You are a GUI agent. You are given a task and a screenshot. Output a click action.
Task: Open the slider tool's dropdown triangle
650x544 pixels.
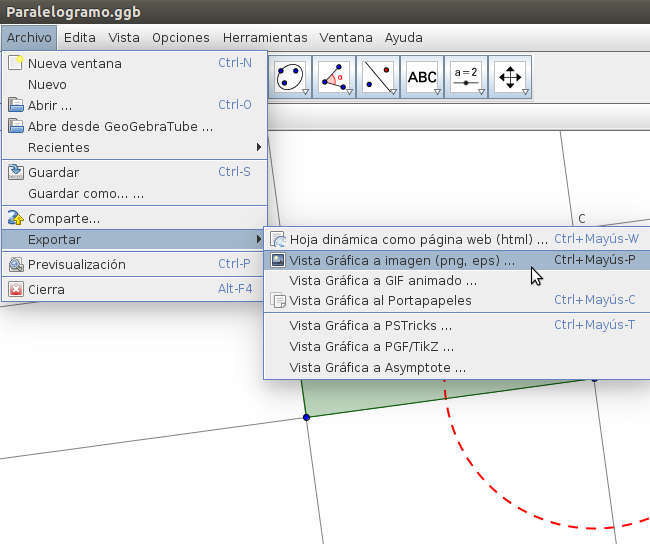pos(481,92)
